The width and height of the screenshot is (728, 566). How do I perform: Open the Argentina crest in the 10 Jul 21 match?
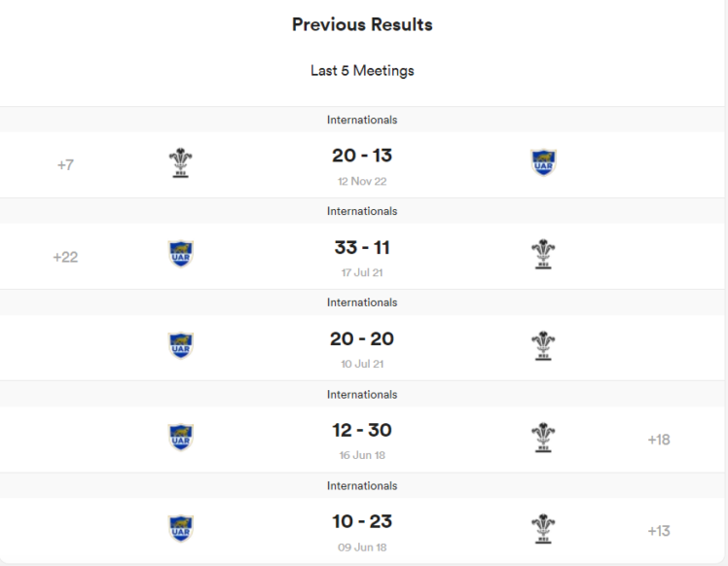181,346
